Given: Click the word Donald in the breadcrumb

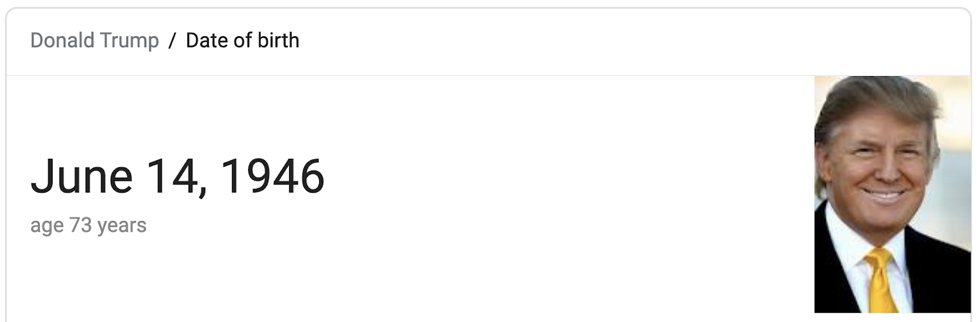Looking at the screenshot, I should [62, 40].
